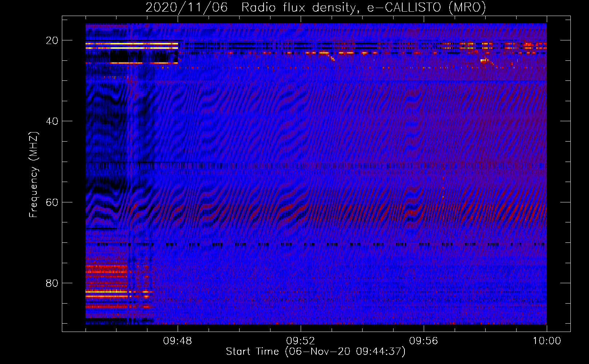Click the 'Start Time (06-Nov-20 09:44:37)' label
589x364 pixels.
(x=316, y=352)
